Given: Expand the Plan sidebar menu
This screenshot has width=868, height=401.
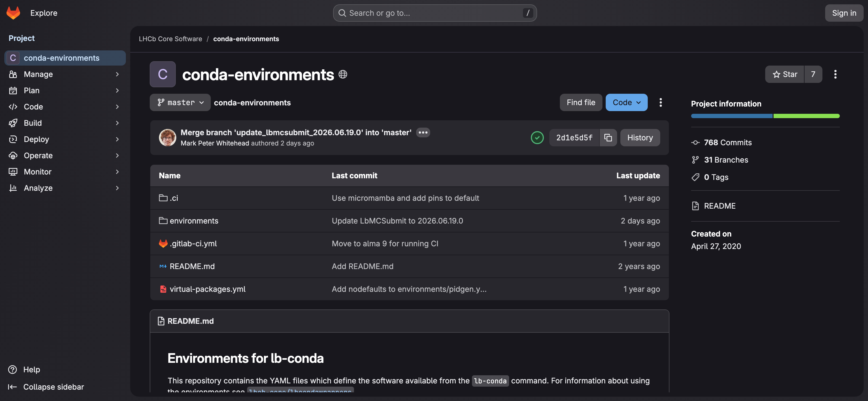Looking at the screenshot, I should [x=65, y=90].
